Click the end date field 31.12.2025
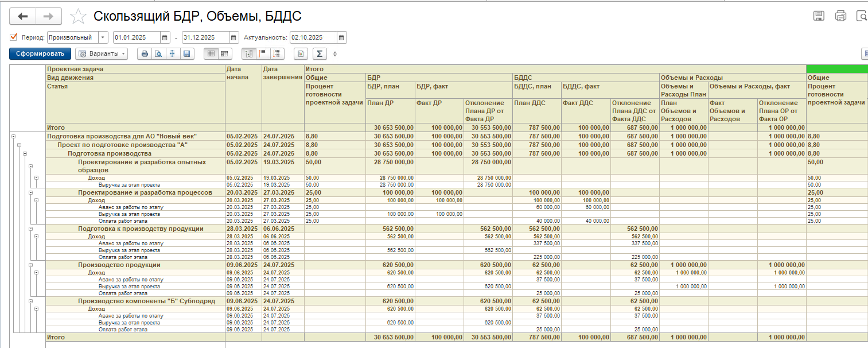 (205, 37)
